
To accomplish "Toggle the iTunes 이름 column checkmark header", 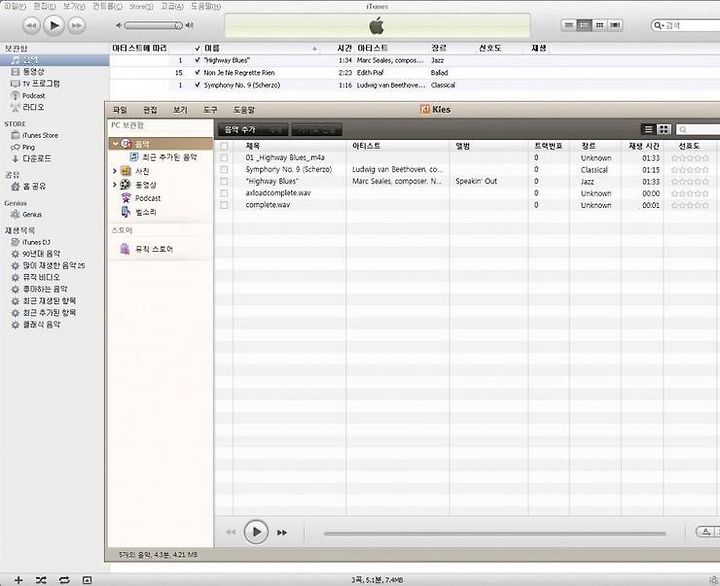I will [x=197, y=48].
